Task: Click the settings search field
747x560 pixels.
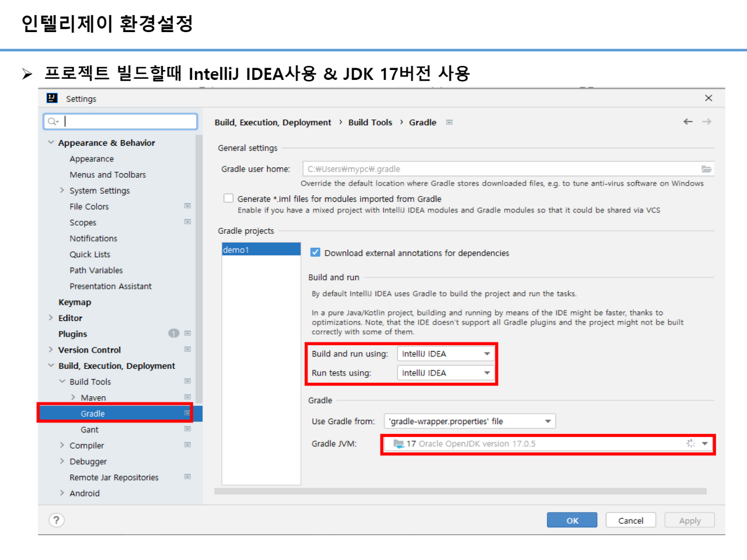Action: (121, 121)
